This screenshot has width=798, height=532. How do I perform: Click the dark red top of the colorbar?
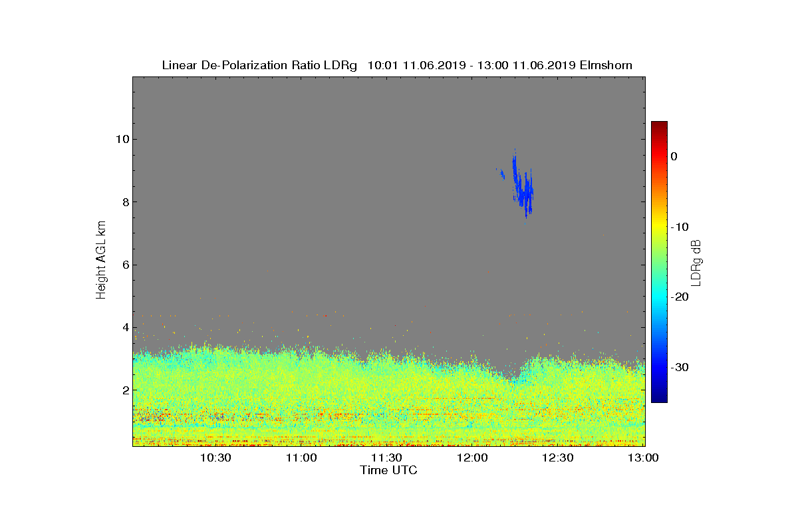click(x=659, y=125)
